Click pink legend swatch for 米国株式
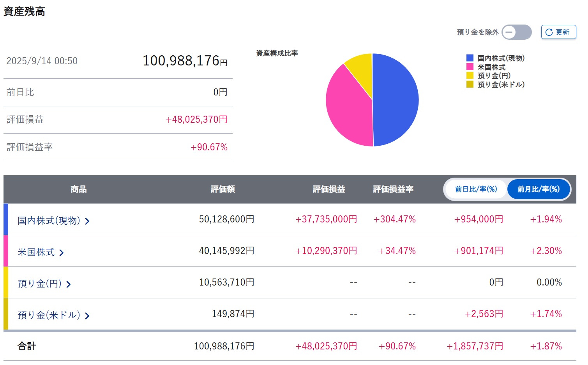 tap(470, 67)
